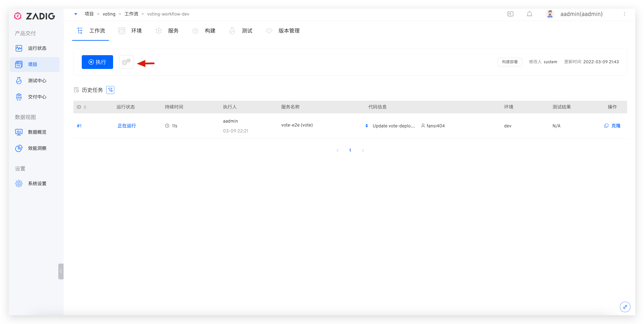644x324 pixels.
Task: Open task #1 link
Action: pos(79,126)
